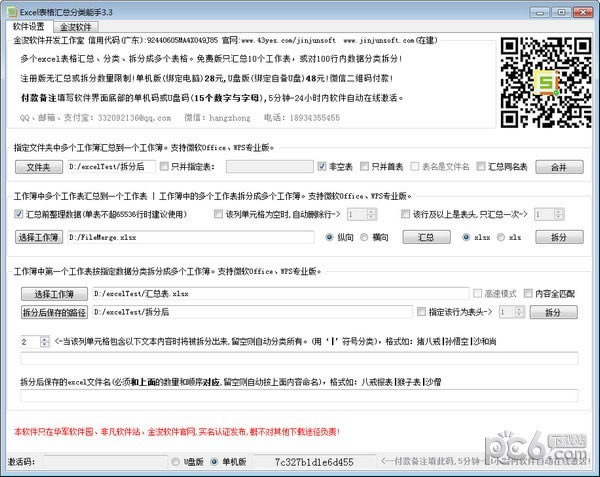Click the split text content input field
Screen dimensions: 600x477
pyautogui.click(x=299, y=358)
